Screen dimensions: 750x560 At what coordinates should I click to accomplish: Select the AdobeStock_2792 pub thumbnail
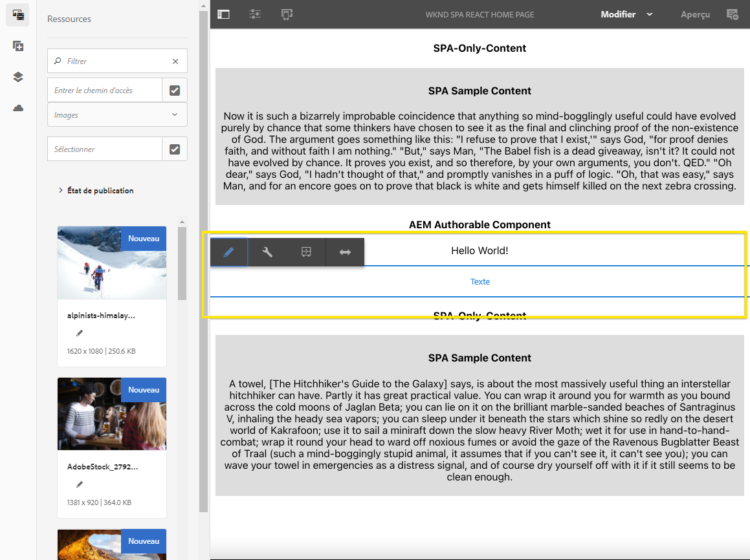click(112, 414)
